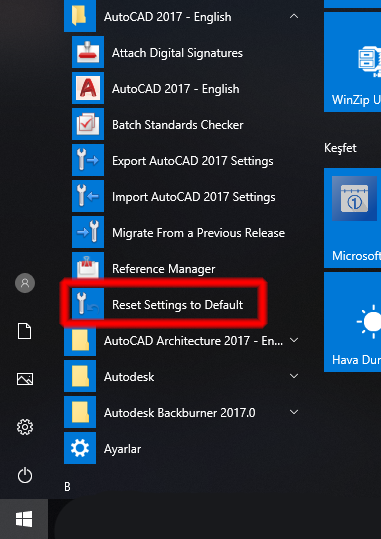Click Import AutoCAD 2017 Settings wrench icon
This screenshot has height=539, width=381.
[88, 196]
